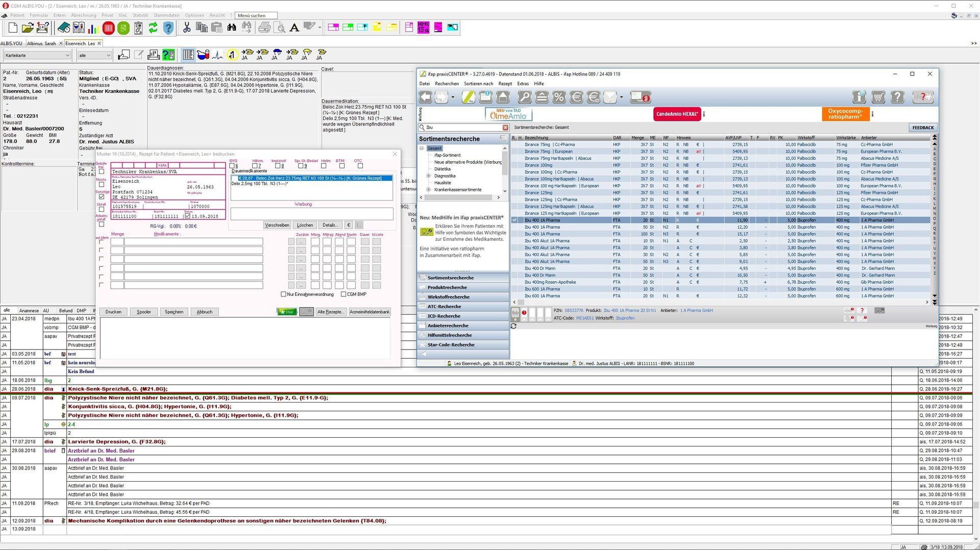Click the magnifier search icon in ifap toolbar

[524, 97]
